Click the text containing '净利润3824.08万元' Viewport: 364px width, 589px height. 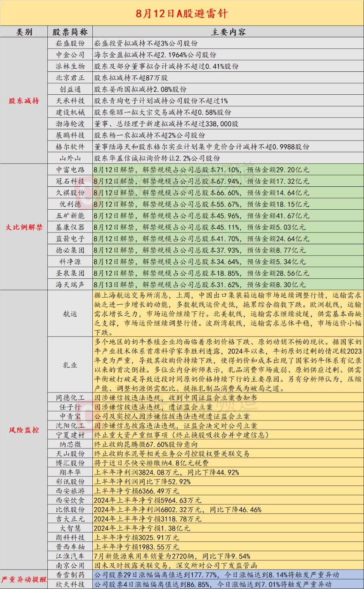click(166, 472)
